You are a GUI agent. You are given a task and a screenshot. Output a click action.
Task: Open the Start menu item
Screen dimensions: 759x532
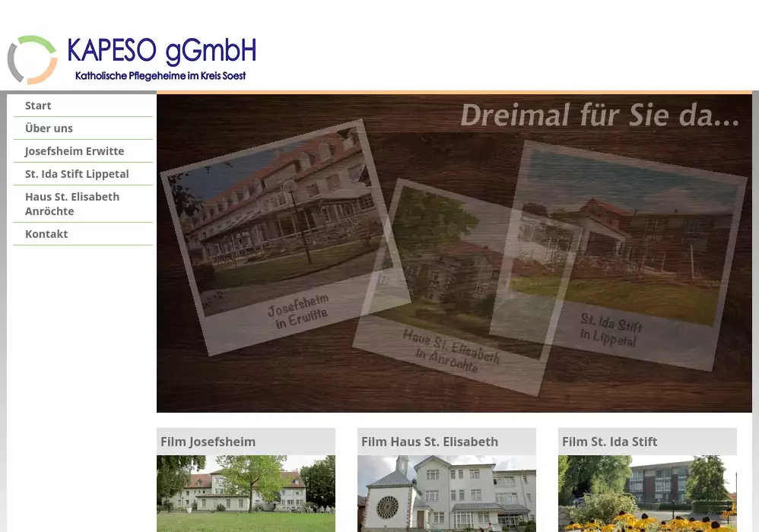click(38, 106)
